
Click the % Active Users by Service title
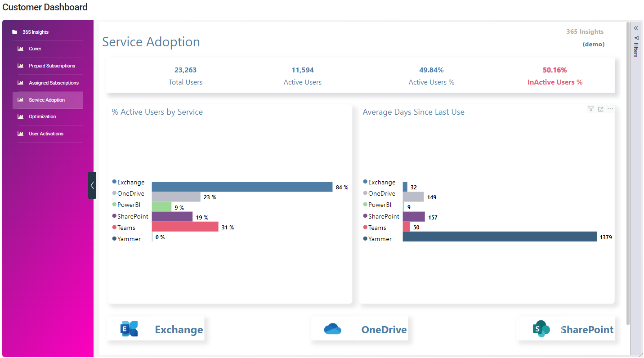[157, 112]
